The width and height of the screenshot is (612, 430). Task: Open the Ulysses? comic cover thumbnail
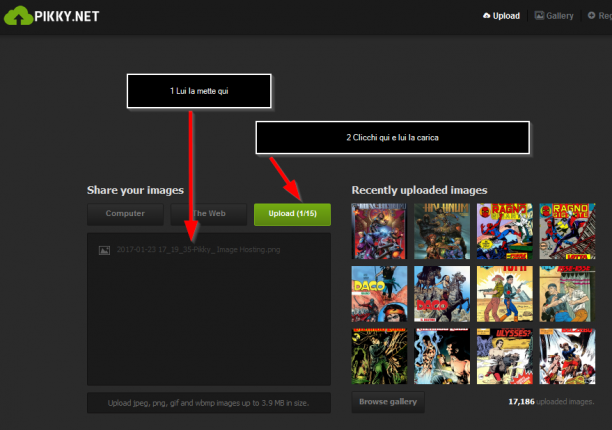point(505,356)
